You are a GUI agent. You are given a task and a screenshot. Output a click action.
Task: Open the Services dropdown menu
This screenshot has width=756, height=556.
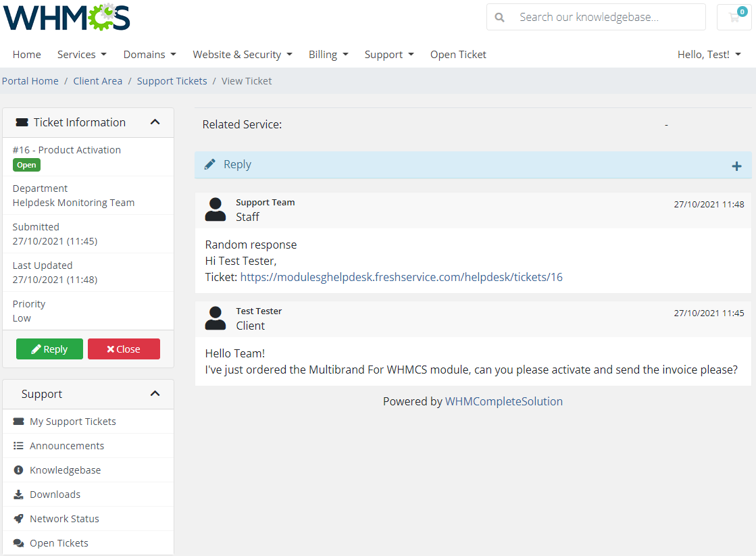tap(82, 55)
